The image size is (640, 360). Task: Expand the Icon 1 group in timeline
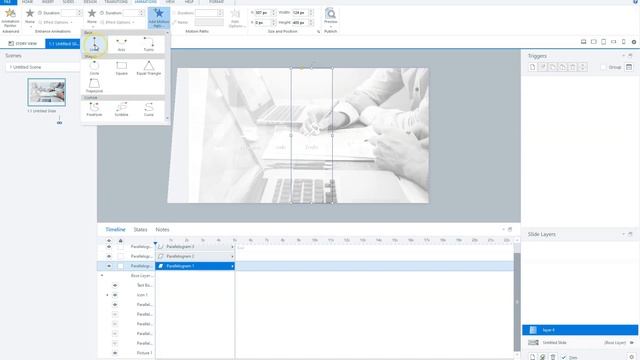pyautogui.click(x=107, y=295)
